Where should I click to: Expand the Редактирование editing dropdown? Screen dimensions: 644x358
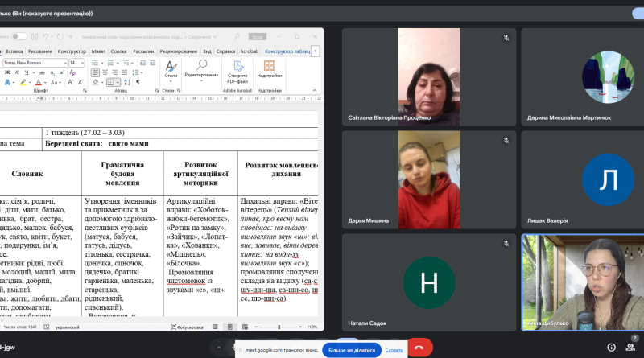click(201, 71)
